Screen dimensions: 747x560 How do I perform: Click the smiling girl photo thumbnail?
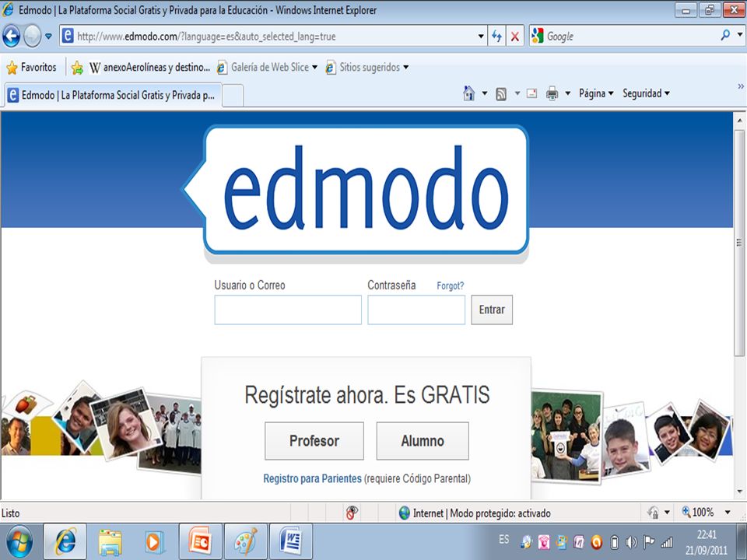coord(128,425)
